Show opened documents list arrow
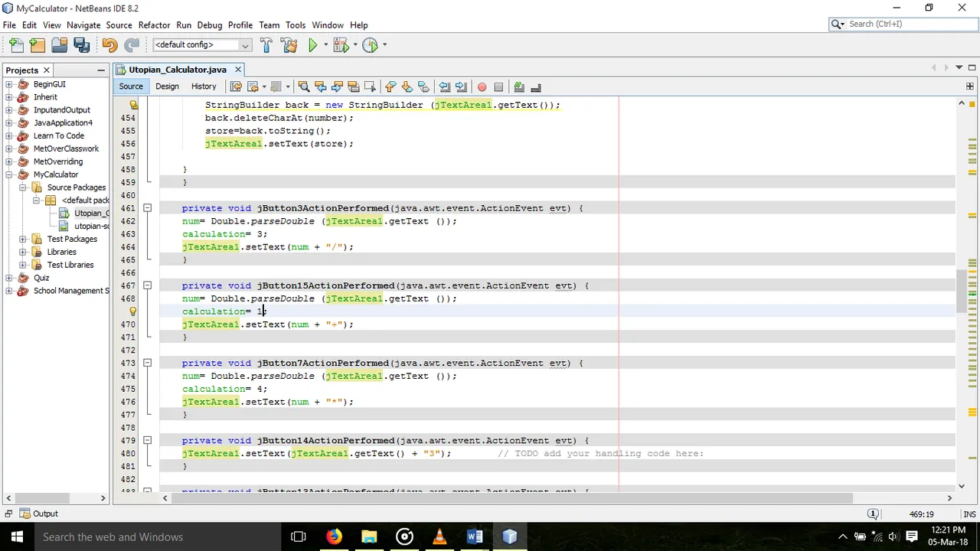Image resolution: width=980 pixels, height=551 pixels. pos(959,67)
